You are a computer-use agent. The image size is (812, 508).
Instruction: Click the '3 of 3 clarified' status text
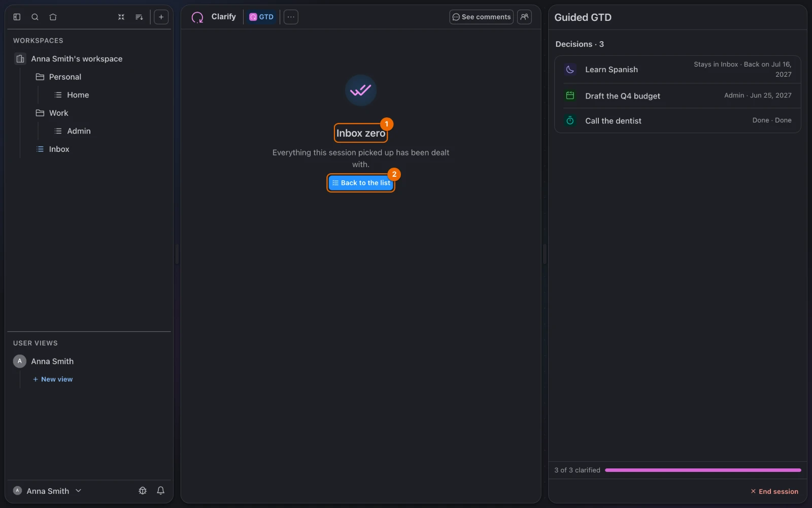tap(577, 470)
